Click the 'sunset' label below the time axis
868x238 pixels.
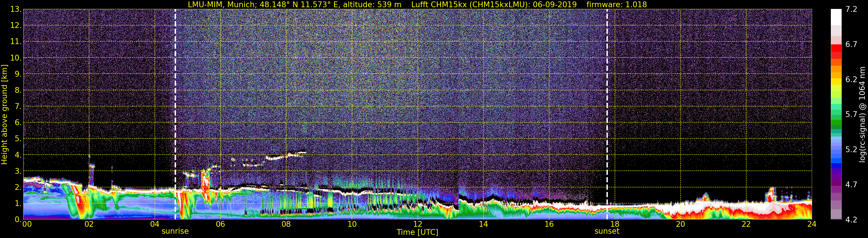pyautogui.click(x=607, y=231)
